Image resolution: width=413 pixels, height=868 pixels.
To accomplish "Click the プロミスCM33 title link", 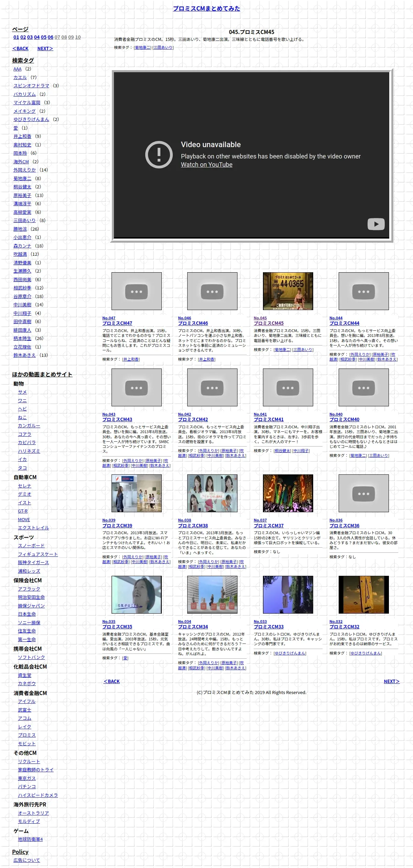I will [x=269, y=627].
